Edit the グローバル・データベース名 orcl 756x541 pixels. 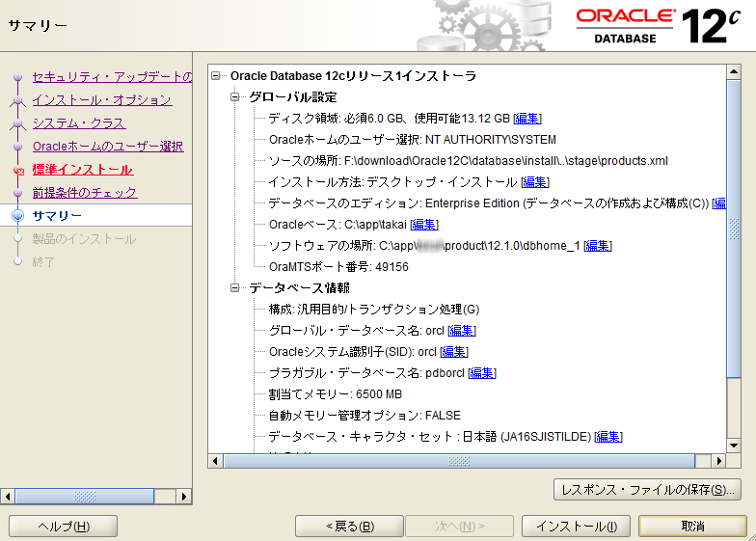click(x=462, y=331)
